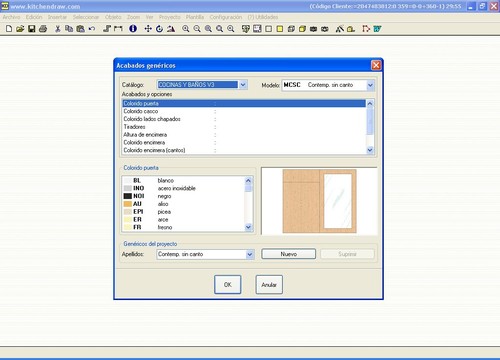Viewport: 500px width, 360px height.
Task: Click the first zoom magnifier icon
Action: coord(186,29)
